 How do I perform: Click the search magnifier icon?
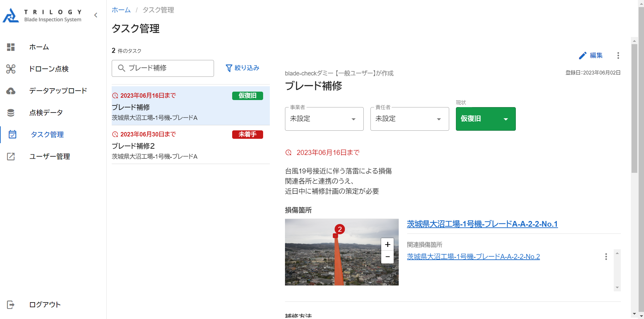121,68
